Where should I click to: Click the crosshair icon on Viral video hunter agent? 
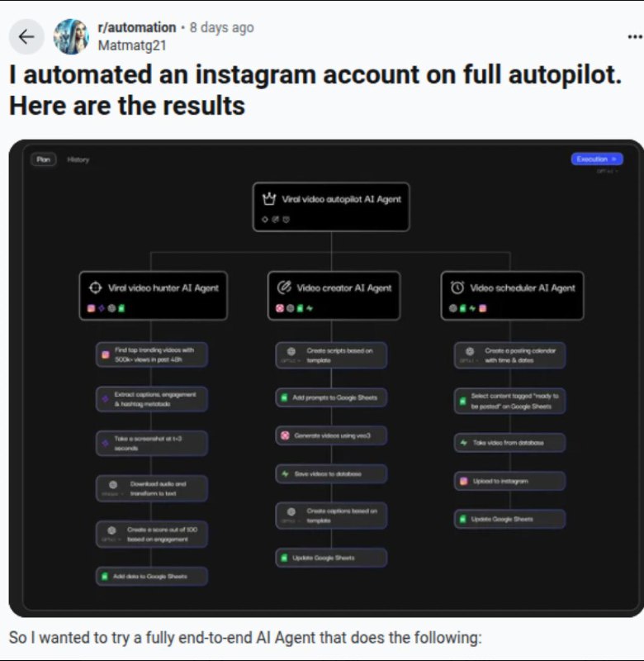[96, 288]
